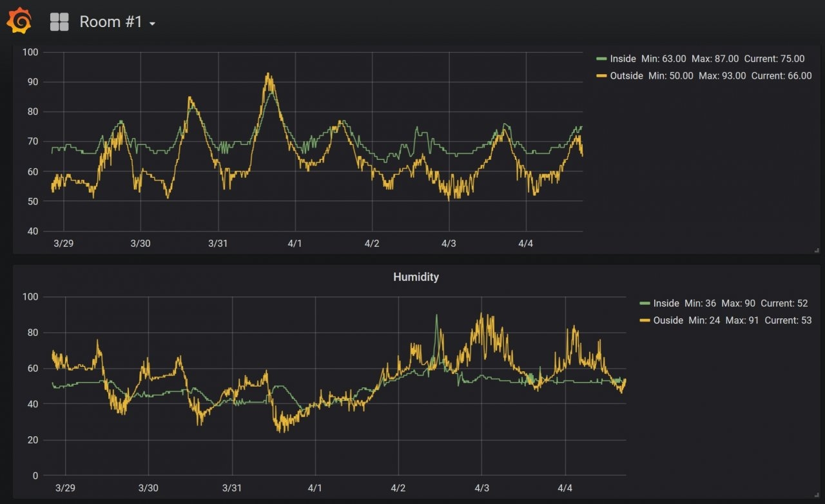Viewport: 825px width, 504px height.
Task: Click 'Current: 53' for Ouside humidity
Action: [788, 320]
